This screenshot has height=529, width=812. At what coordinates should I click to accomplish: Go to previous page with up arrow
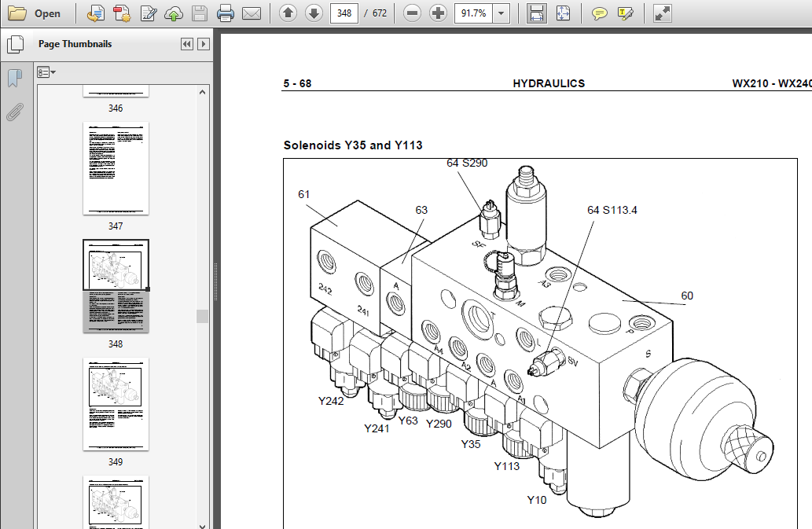click(x=288, y=13)
